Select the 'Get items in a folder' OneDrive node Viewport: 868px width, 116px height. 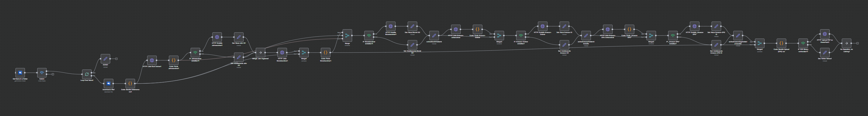point(20,73)
